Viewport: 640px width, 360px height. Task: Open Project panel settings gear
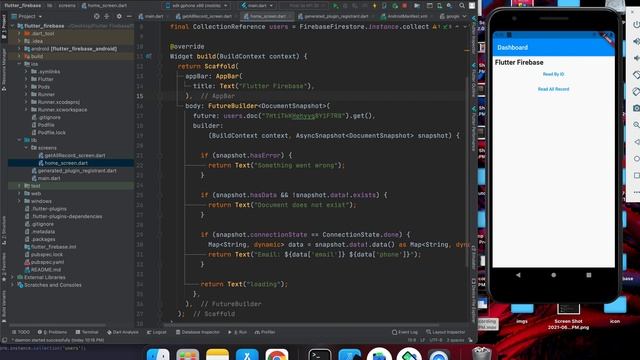click(119, 16)
